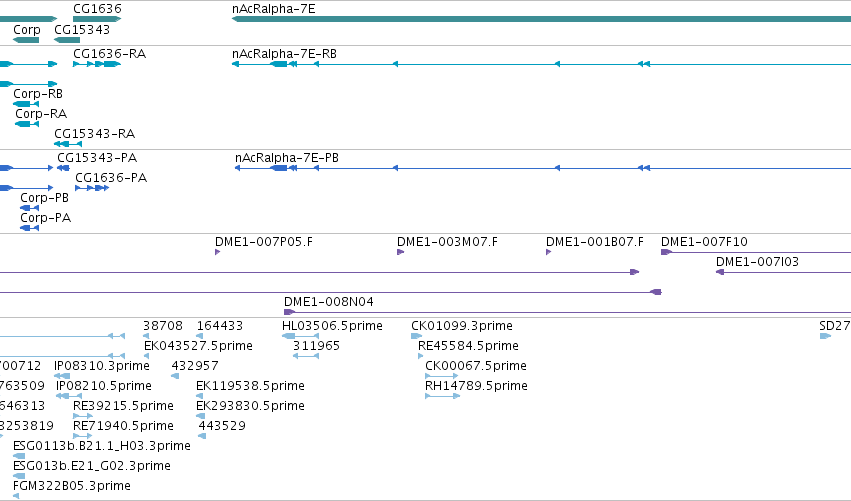The image size is (851, 501).
Task: Select EST FGM322B05.3prime
Action: 72,486
